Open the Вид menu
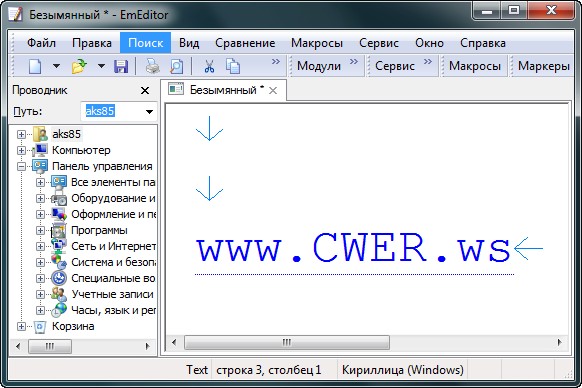Image resolution: width=582 pixels, height=388 pixels. click(189, 43)
